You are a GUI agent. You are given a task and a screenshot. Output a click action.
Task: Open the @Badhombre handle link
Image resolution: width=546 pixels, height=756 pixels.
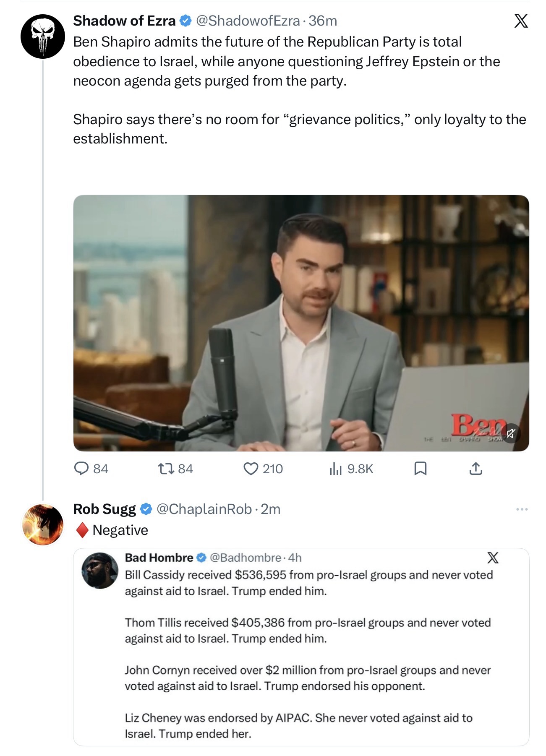pyautogui.click(x=246, y=558)
